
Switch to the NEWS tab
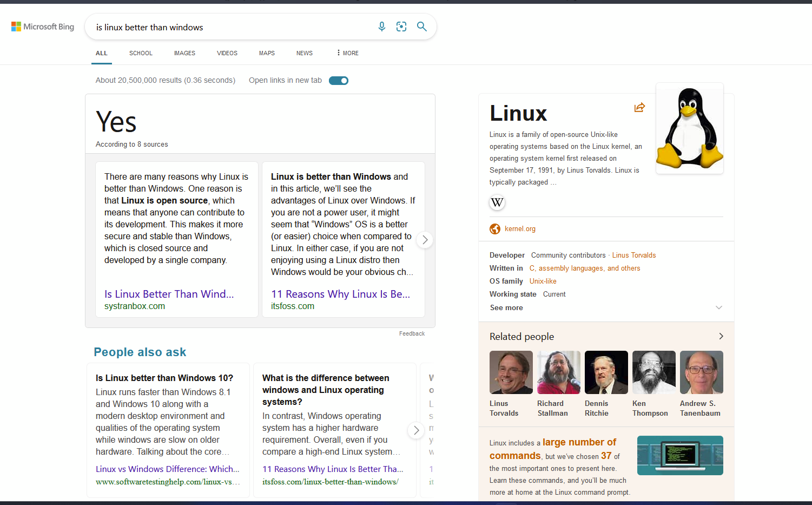[x=305, y=53]
